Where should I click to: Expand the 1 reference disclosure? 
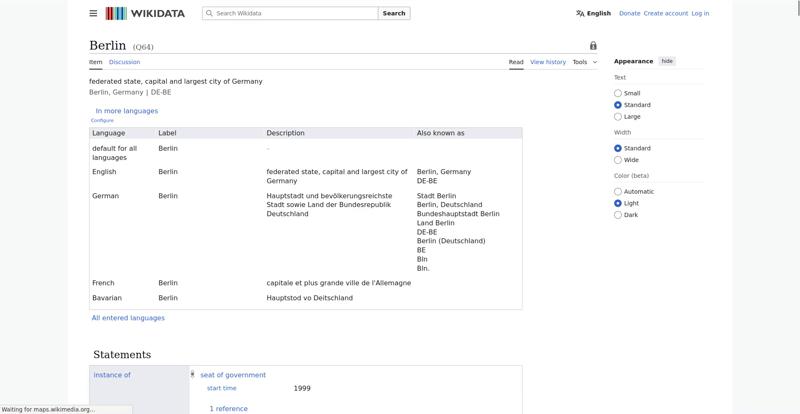(x=229, y=408)
